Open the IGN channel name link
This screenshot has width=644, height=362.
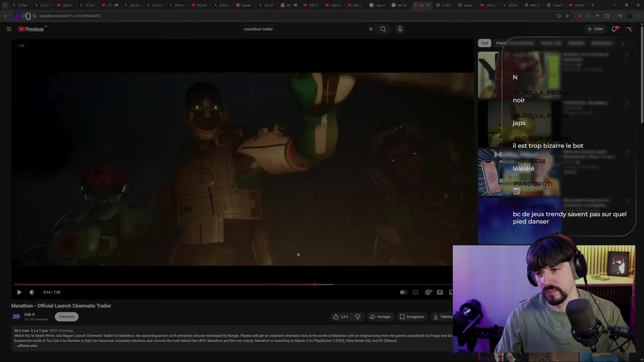28,315
